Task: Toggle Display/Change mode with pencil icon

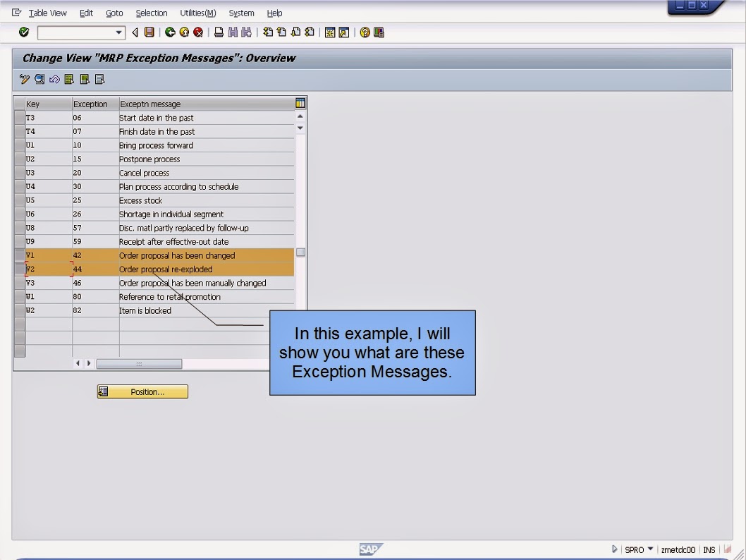Action: [24, 80]
